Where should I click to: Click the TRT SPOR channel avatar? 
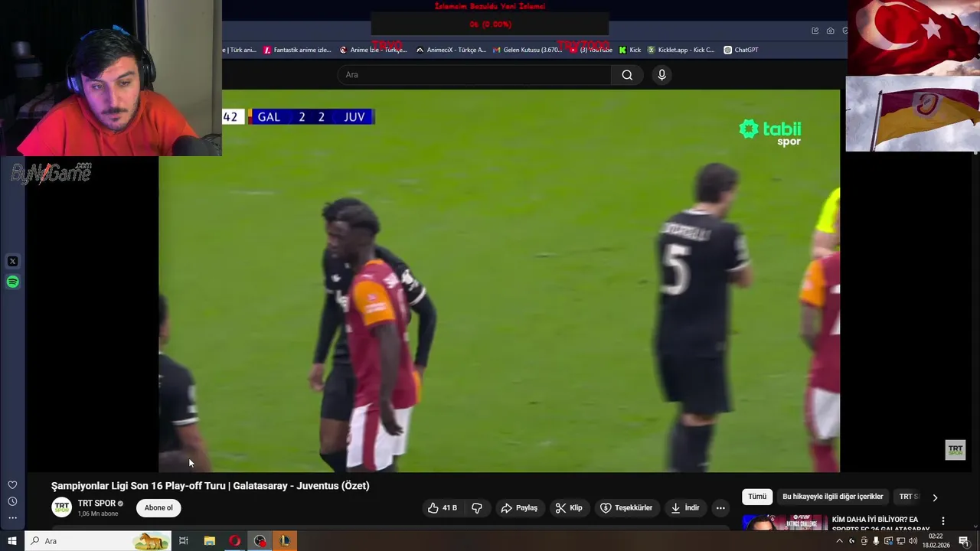(61, 507)
